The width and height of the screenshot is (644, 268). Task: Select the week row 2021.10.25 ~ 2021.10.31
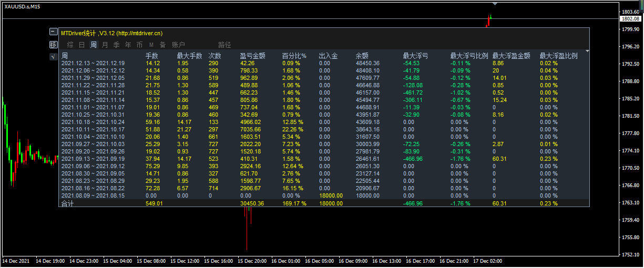tap(324, 115)
